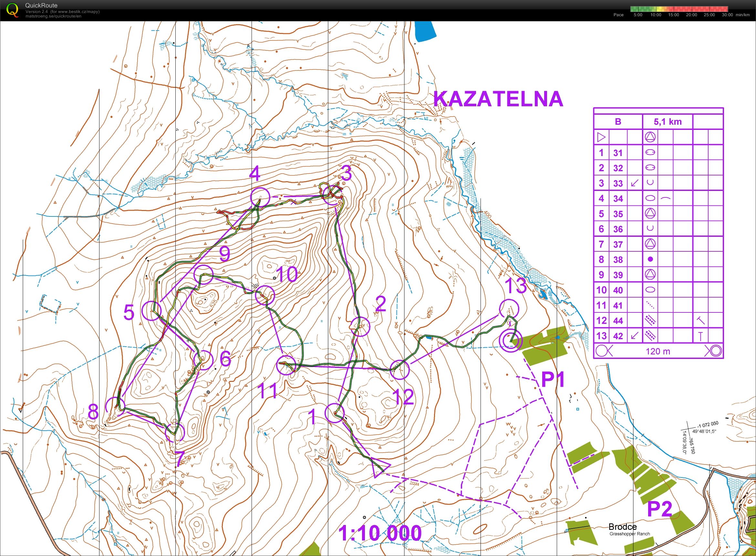
Task: Click the control circle of control 12
Action: [400, 369]
